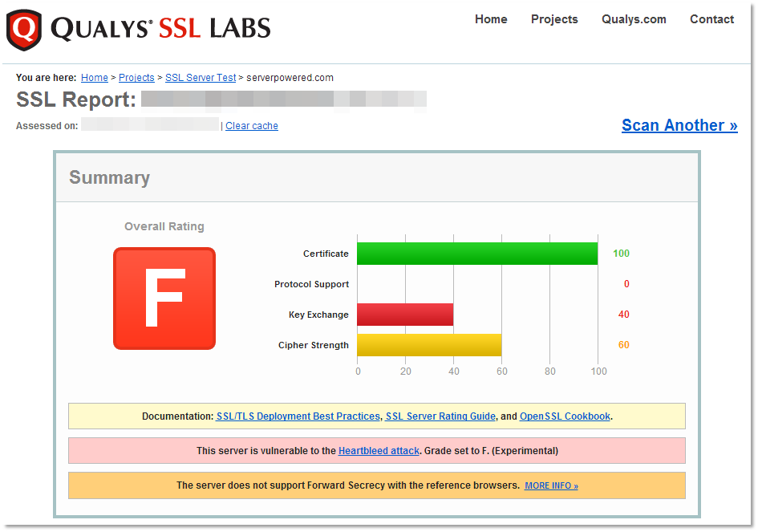
Task: Click the SSL Report heading
Action: (x=76, y=99)
